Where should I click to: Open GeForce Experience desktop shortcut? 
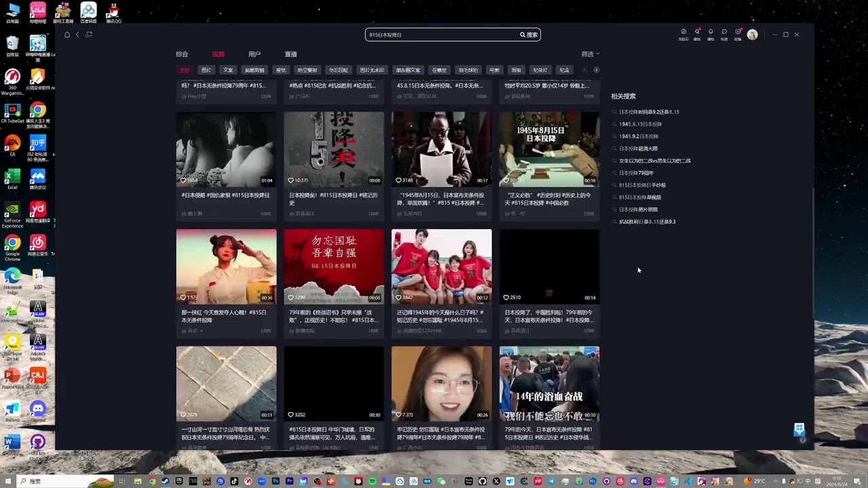[12, 216]
